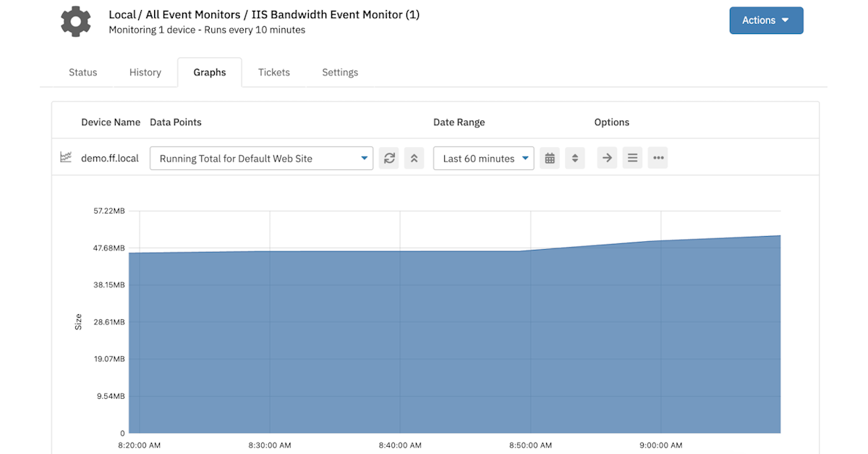The image size is (868, 454).
Task: Select the Status tab
Action: pos(82,72)
